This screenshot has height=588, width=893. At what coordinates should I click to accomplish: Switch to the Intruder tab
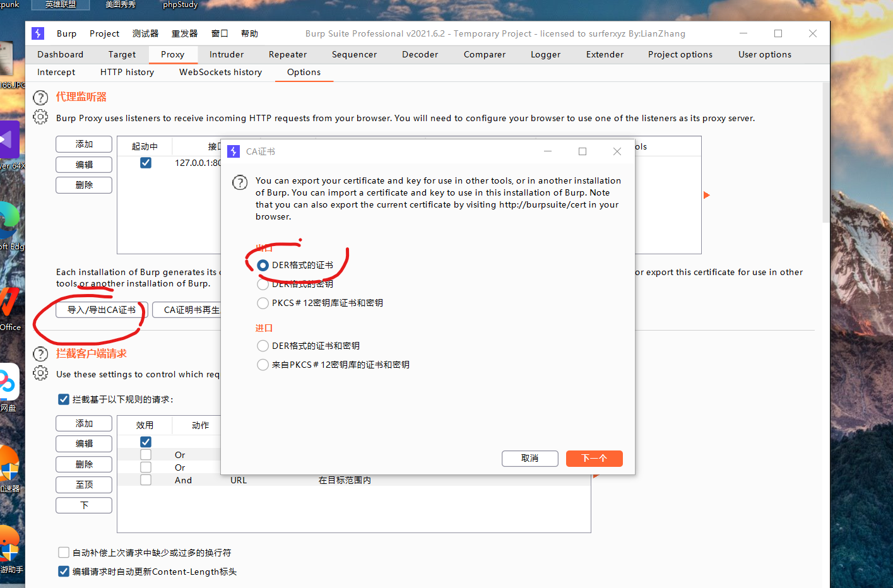tap(227, 54)
